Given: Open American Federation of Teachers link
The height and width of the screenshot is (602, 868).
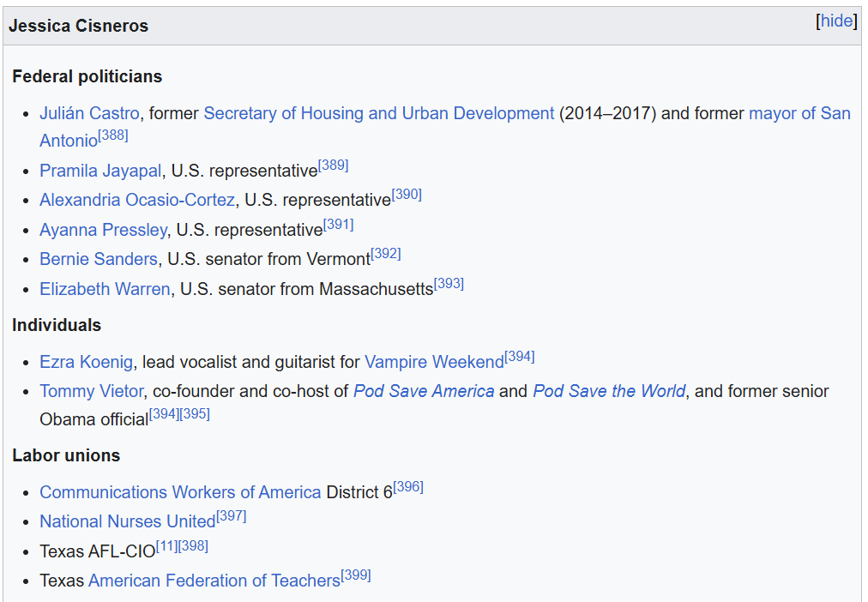Looking at the screenshot, I should point(214,581).
